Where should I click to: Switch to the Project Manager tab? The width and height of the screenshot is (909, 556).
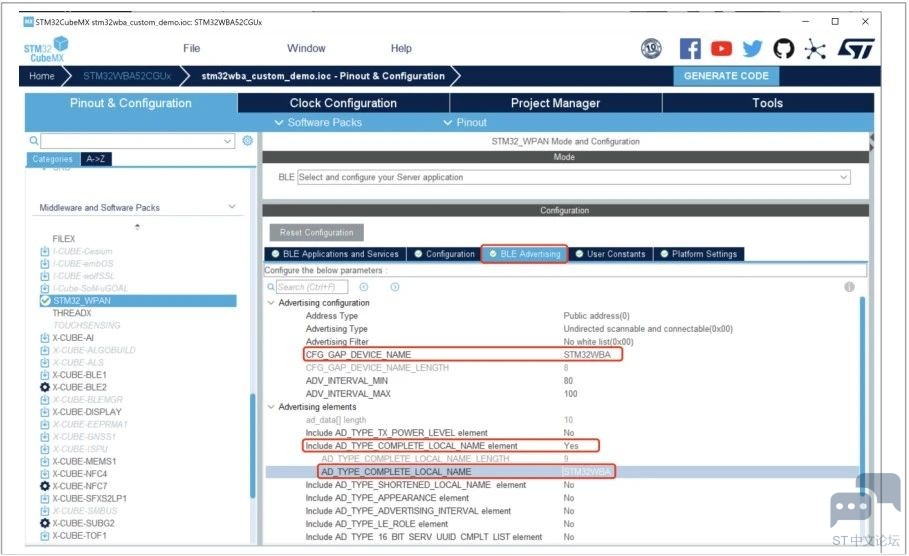click(x=555, y=103)
